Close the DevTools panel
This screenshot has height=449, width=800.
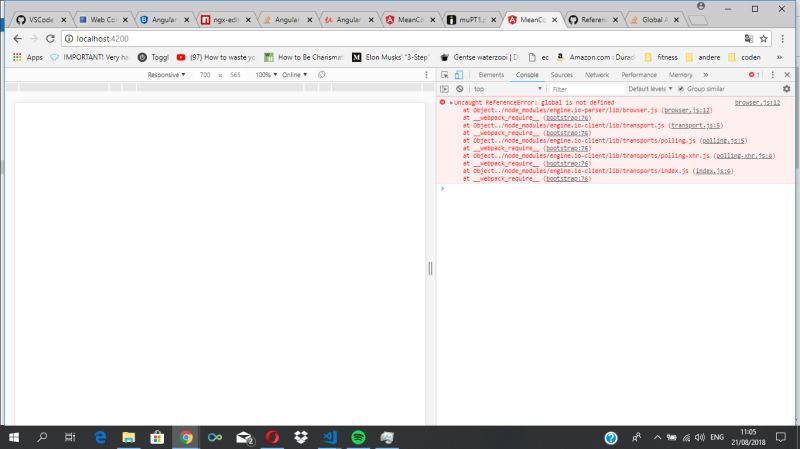[787, 74]
